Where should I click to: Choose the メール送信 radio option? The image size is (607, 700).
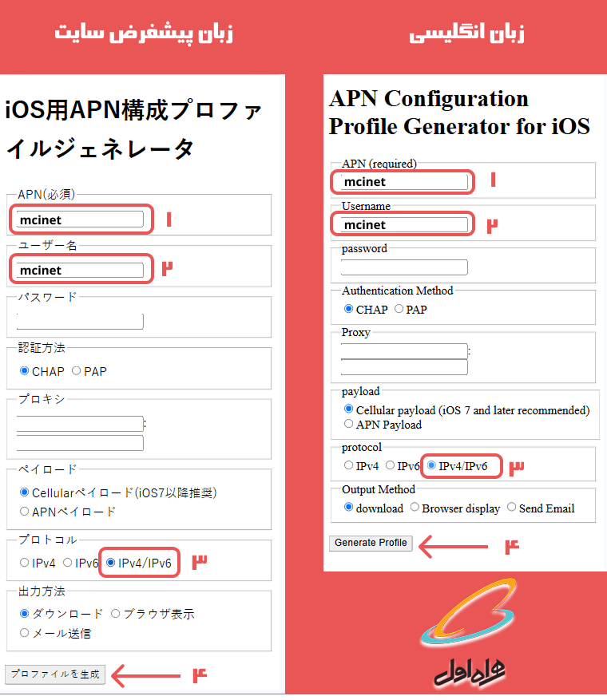click(25, 633)
